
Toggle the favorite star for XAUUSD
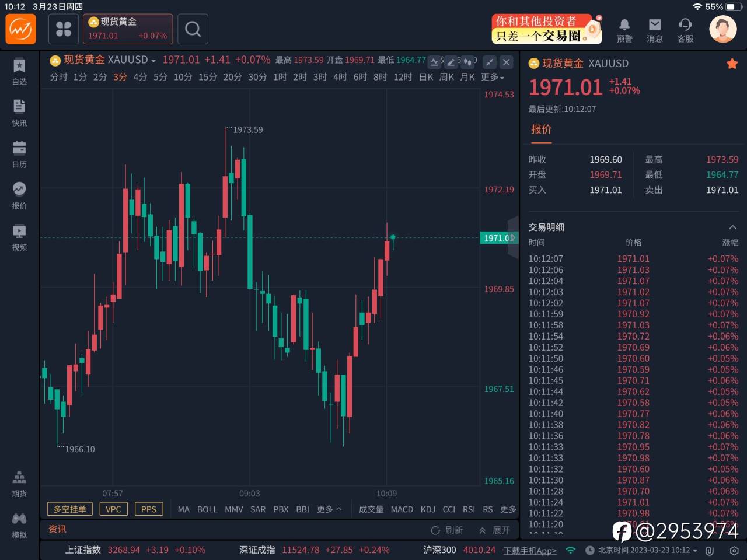point(732,64)
